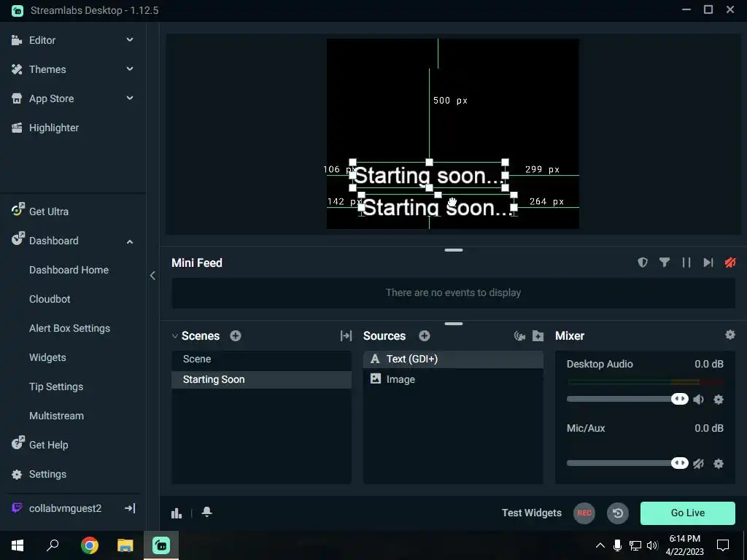Click the Streamlabs taskbar icon
Viewport: 747px width, 560px height.
(161, 545)
